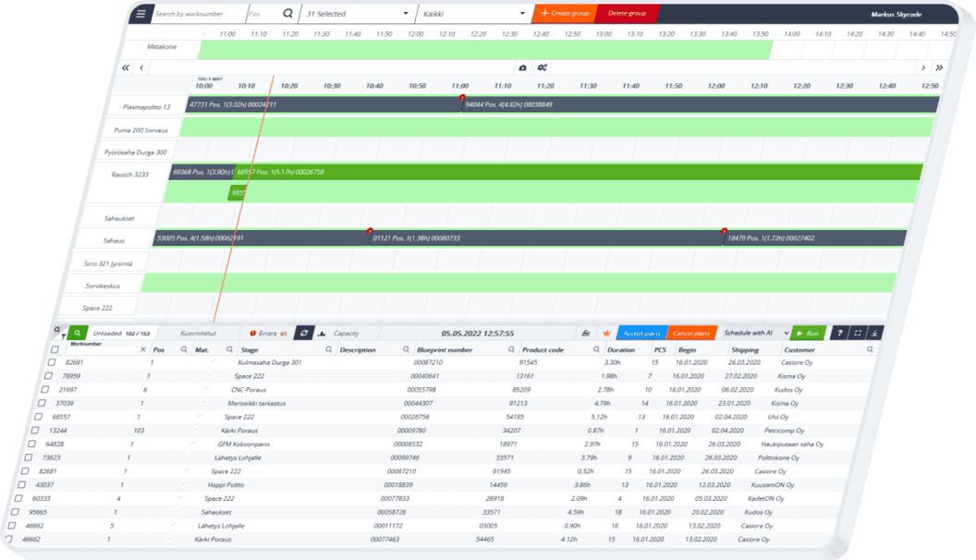Click the camera snapshot icon above the timeline

point(523,67)
